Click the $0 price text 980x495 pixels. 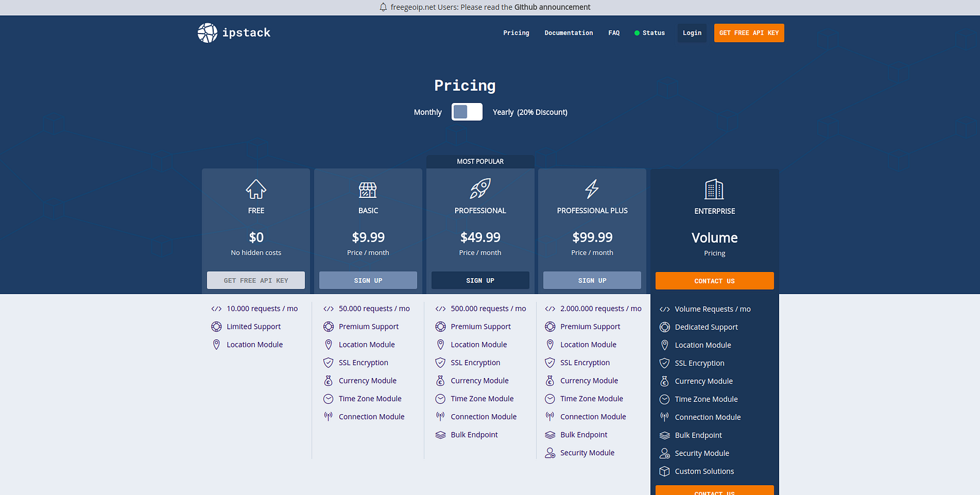pyautogui.click(x=256, y=237)
